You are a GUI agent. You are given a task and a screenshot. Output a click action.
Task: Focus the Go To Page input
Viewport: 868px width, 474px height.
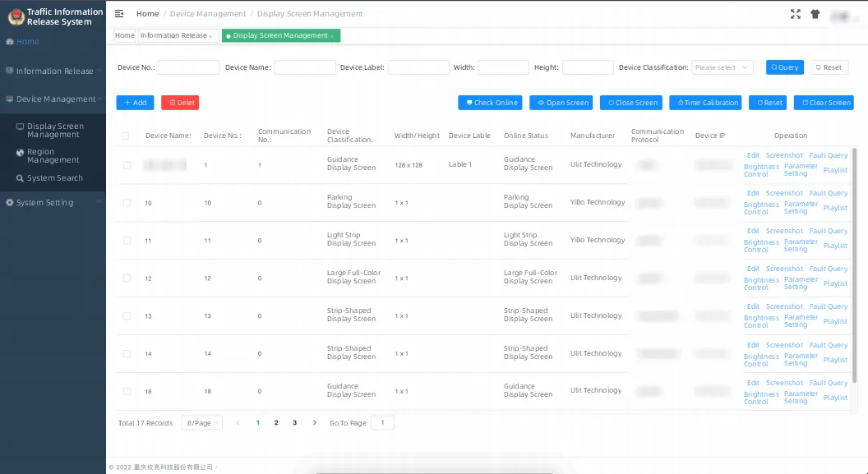[382, 422]
